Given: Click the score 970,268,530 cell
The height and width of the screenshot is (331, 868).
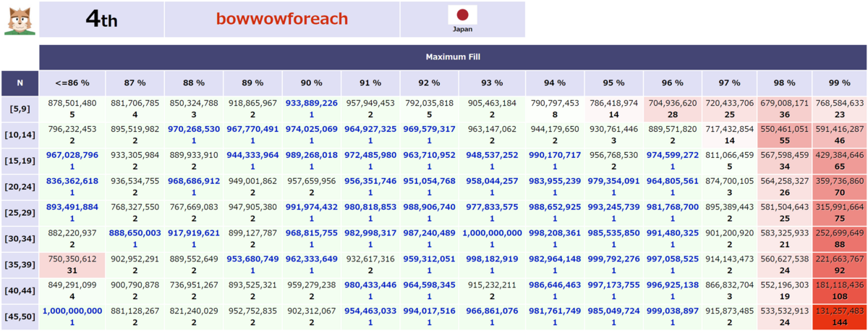Looking at the screenshot, I should click(x=194, y=135).
